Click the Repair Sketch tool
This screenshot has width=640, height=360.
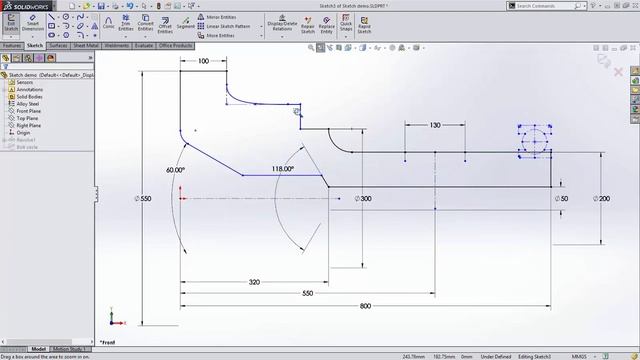[308, 25]
